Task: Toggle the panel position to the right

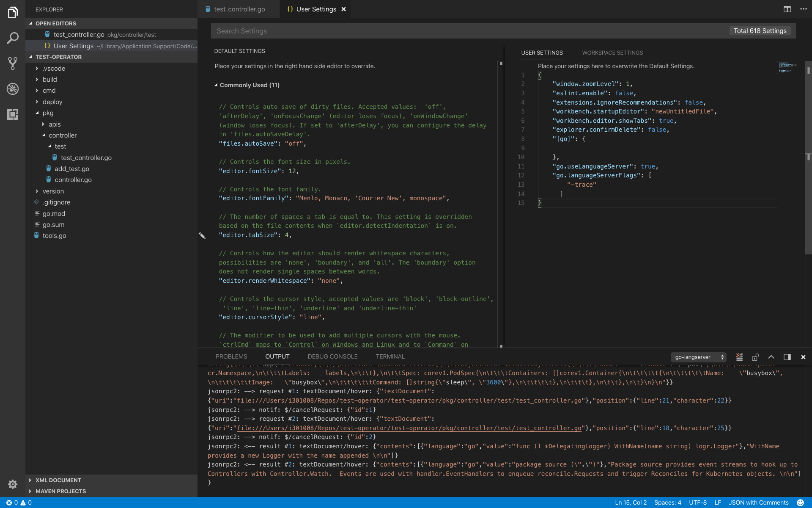Action: 787,357
